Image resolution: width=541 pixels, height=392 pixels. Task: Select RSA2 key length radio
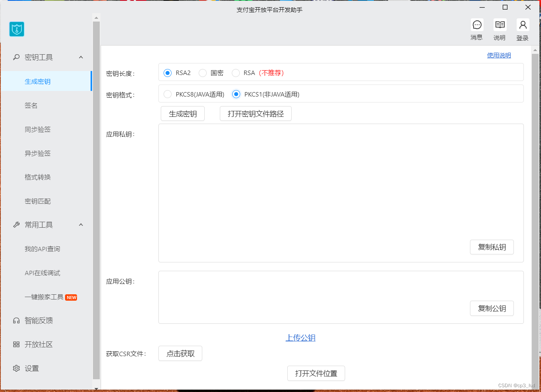[x=168, y=73]
